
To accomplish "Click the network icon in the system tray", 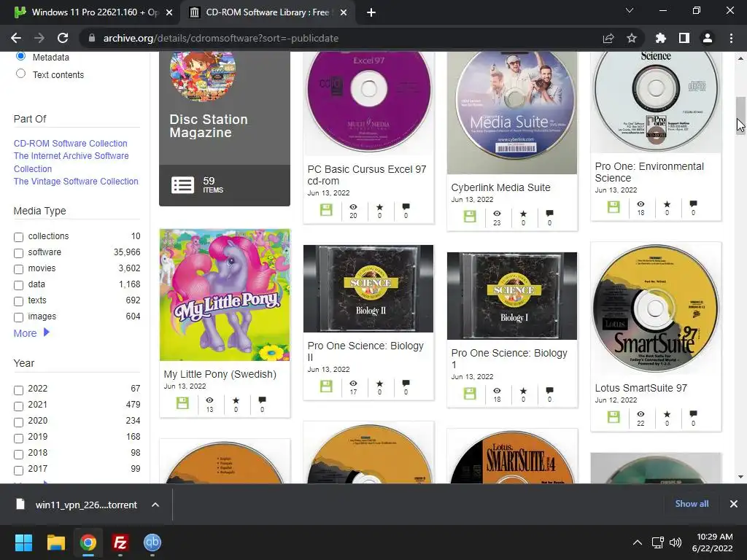I will click(x=658, y=542).
